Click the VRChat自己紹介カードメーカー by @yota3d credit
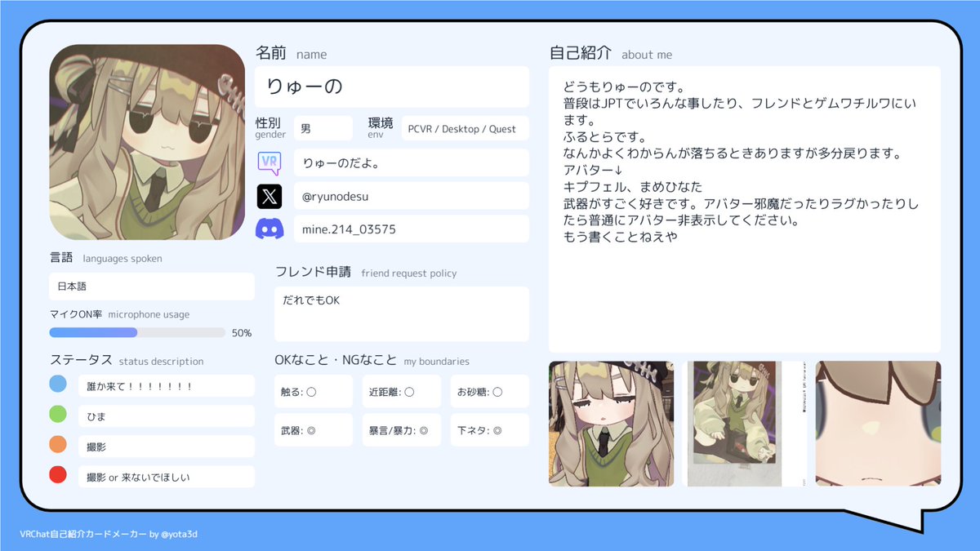The image size is (980, 551). coord(109,534)
